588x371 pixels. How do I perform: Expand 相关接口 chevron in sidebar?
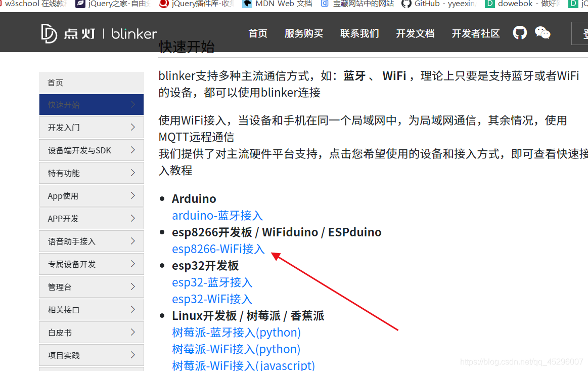[x=133, y=309]
